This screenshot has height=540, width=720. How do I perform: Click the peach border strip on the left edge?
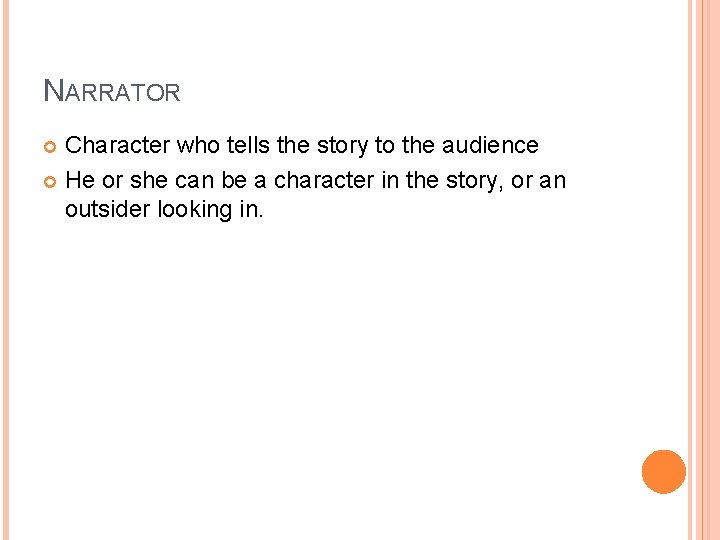pyautogui.click(x=4, y=270)
